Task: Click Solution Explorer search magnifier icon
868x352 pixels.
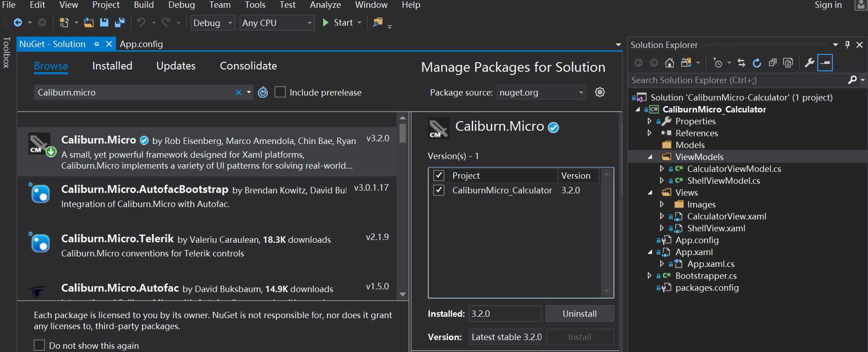Action: pyautogui.click(x=852, y=80)
